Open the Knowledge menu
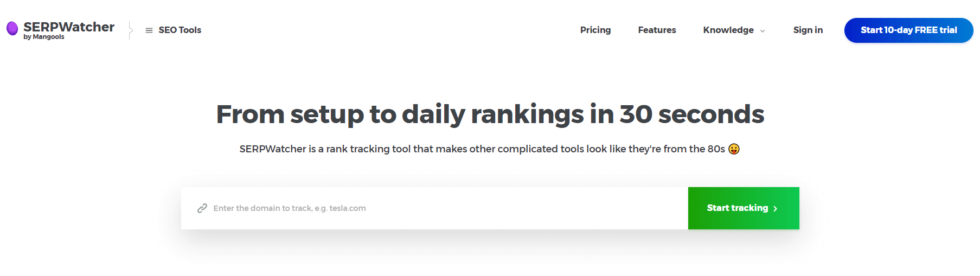Screen dimensions: 980x276 click(728, 30)
